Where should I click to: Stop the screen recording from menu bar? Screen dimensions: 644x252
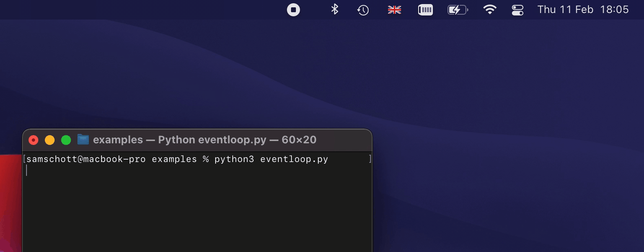(293, 10)
